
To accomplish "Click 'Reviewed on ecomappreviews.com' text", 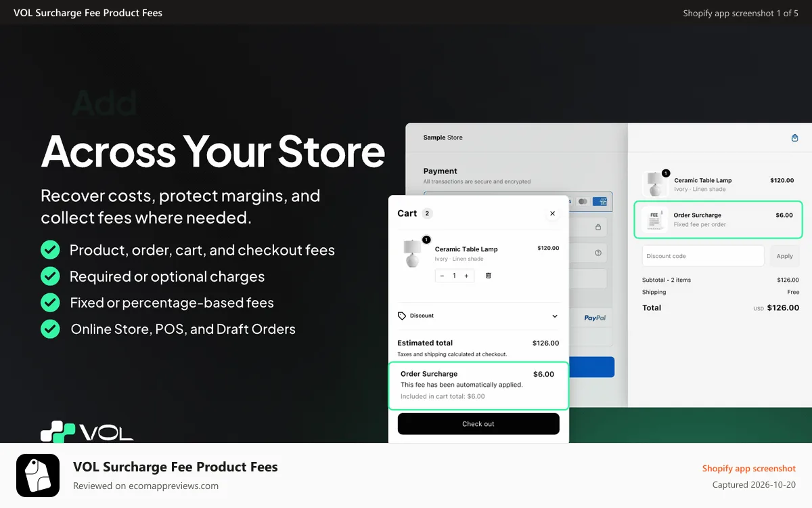I will 145,486.
